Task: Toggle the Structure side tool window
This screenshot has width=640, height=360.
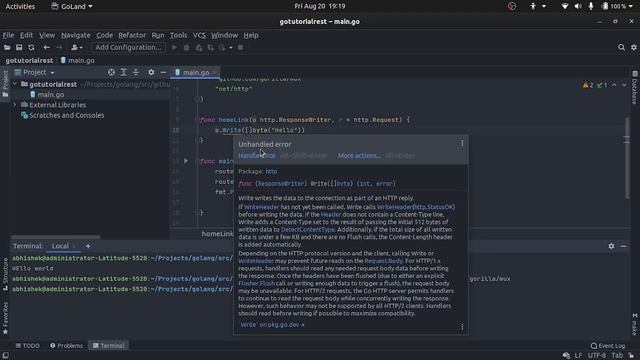Action: click(5, 274)
